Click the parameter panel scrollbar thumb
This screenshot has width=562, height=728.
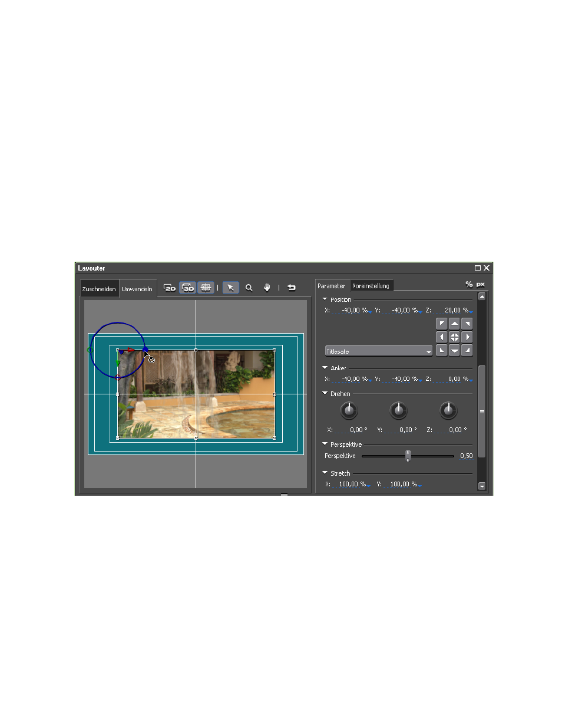pyautogui.click(x=482, y=411)
